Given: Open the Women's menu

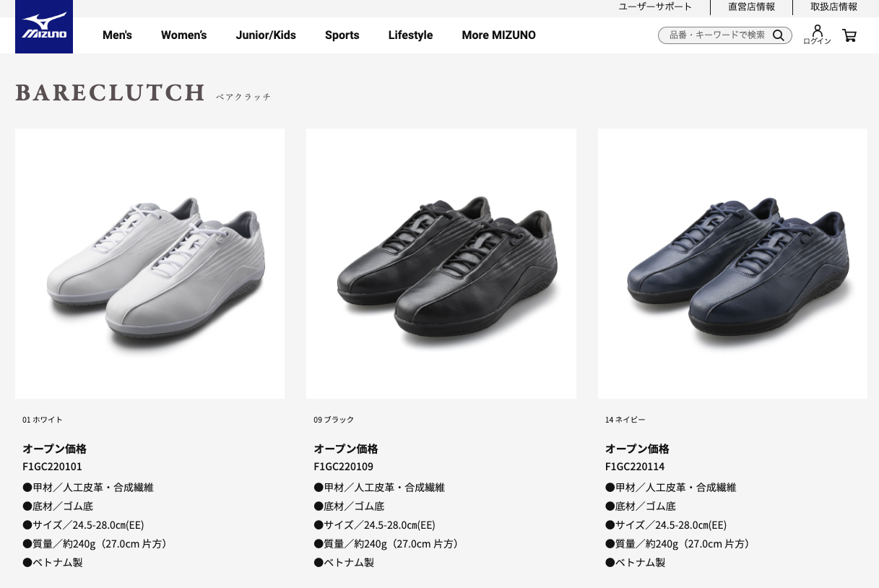Looking at the screenshot, I should pos(183,35).
